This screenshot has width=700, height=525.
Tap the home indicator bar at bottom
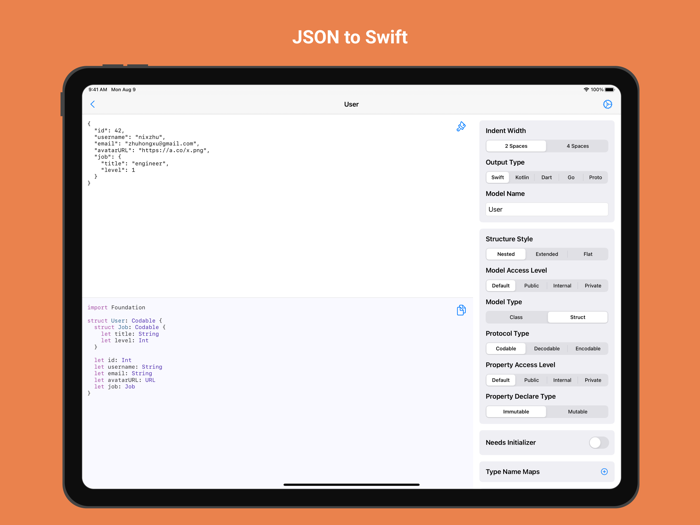[351, 484]
